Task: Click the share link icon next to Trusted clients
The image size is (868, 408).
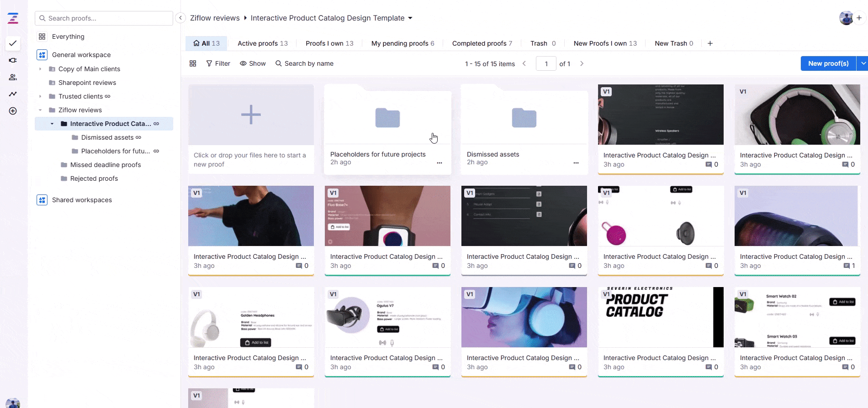Action: coord(108,96)
